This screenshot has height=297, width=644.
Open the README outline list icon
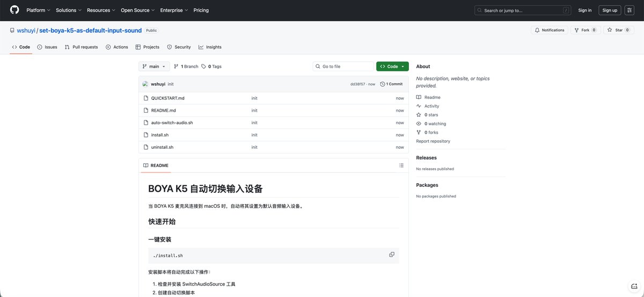point(401,165)
